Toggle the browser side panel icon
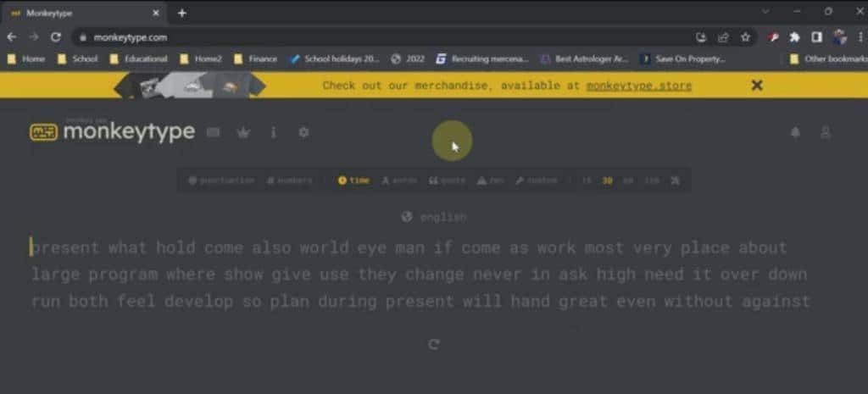Screen dimensions: 868x394 coord(816,37)
